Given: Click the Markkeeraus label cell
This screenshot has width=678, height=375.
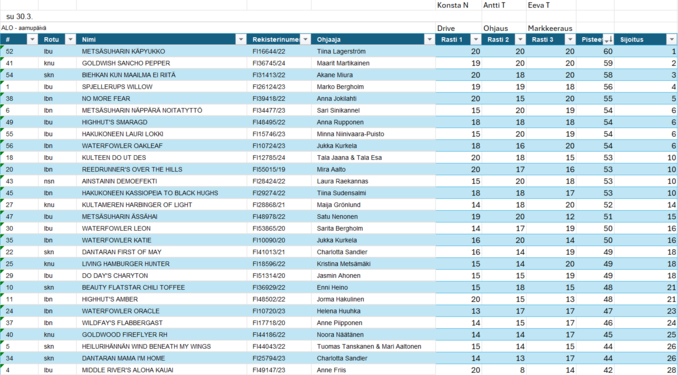Looking at the screenshot, I should coord(551,28).
